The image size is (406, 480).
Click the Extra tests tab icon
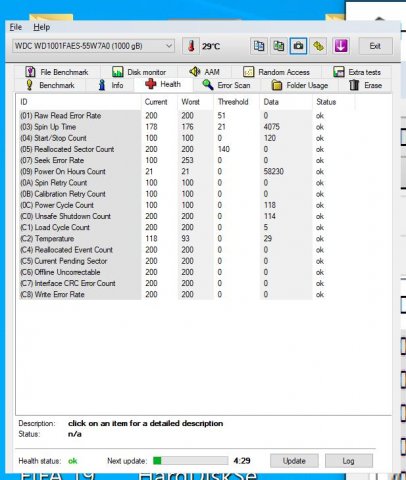coord(339,72)
